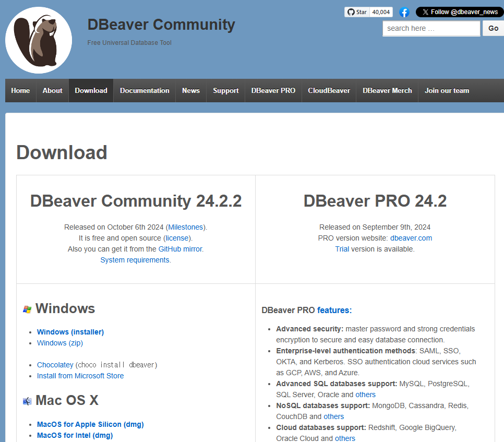Open the Download tab
Screen dimensions: 504x442
tap(91, 90)
